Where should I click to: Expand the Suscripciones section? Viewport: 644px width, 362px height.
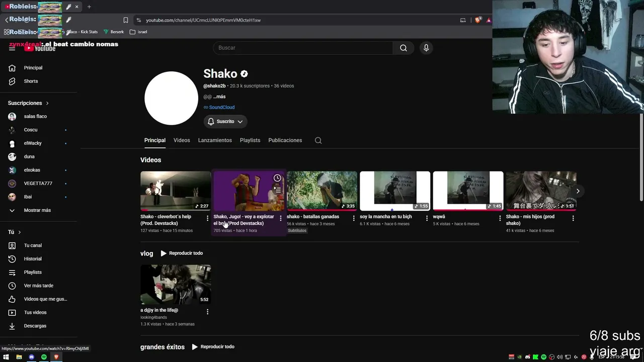point(28,103)
